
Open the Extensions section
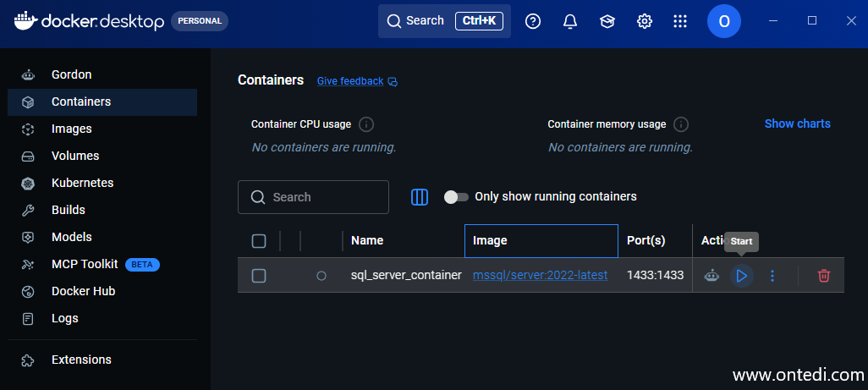point(102,360)
